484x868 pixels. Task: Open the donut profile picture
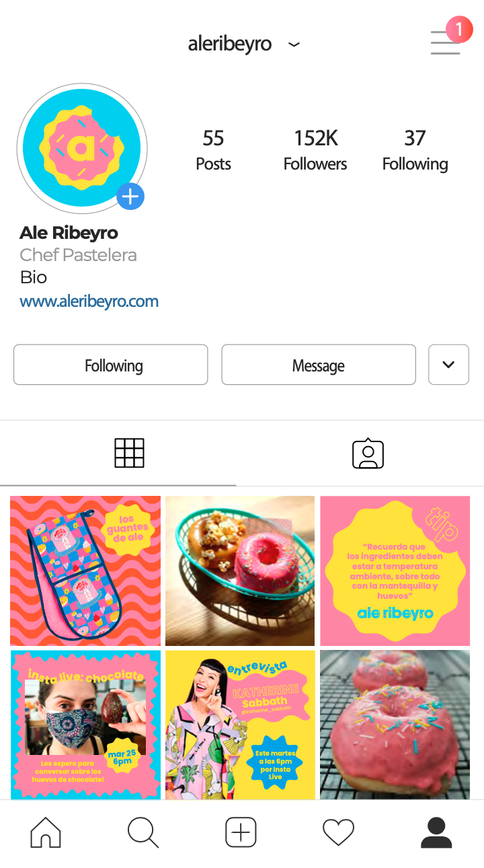tap(82, 148)
